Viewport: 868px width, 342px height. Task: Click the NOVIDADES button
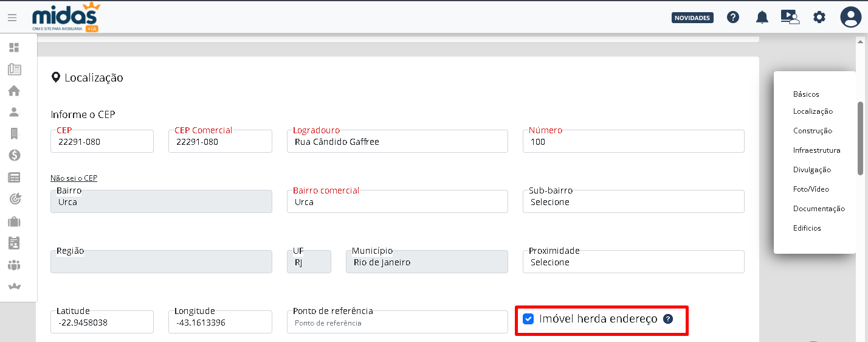(x=692, y=18)
